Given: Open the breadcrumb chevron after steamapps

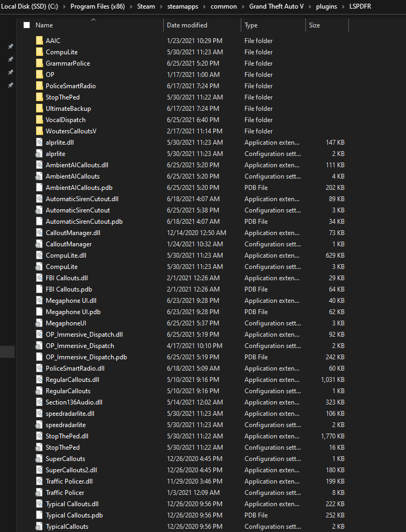Looking at the screenshot, I should coord(205,6).
